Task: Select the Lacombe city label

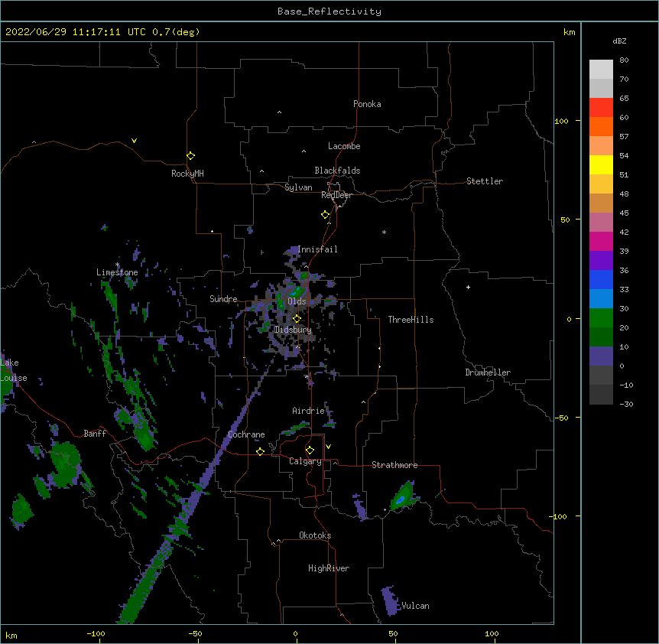Action: [x=344, y=146]
